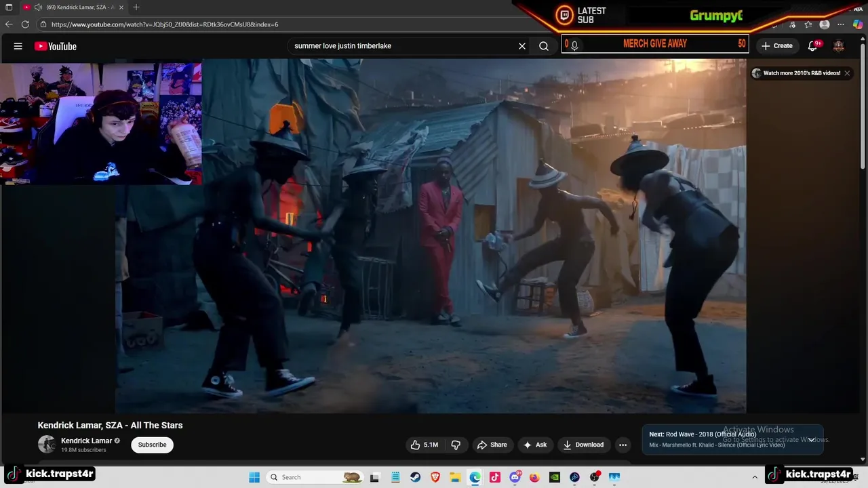Open File Explorer from taskbar
Image resolution: width=868 pixels, height=488 pixels.
coord(455,477)
